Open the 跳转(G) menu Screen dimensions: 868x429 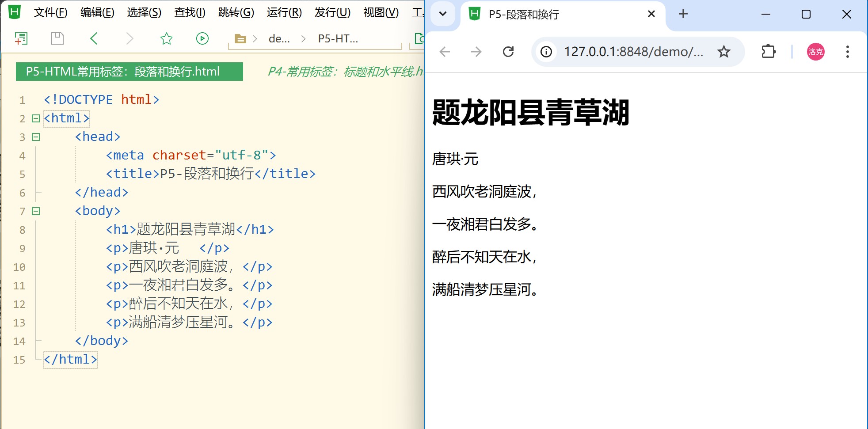point(236,12)
